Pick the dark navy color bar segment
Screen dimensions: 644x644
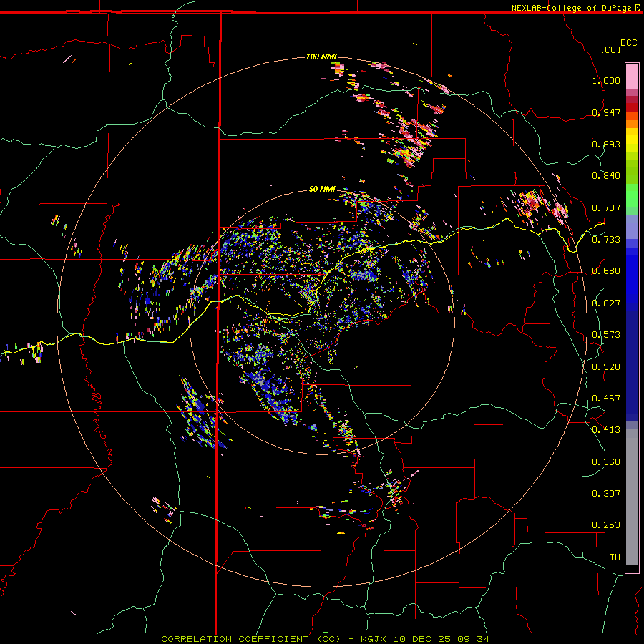(x=632, y=366)
